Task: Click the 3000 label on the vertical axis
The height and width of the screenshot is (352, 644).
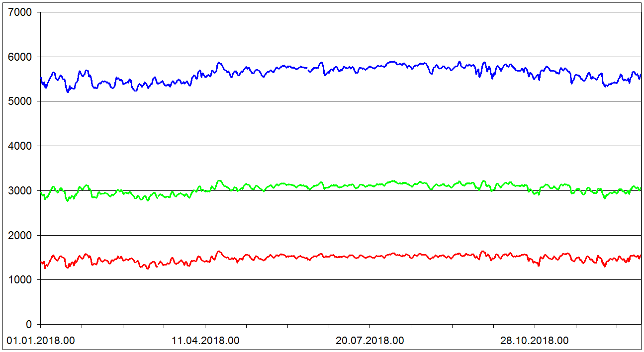Action: [20, 190]
